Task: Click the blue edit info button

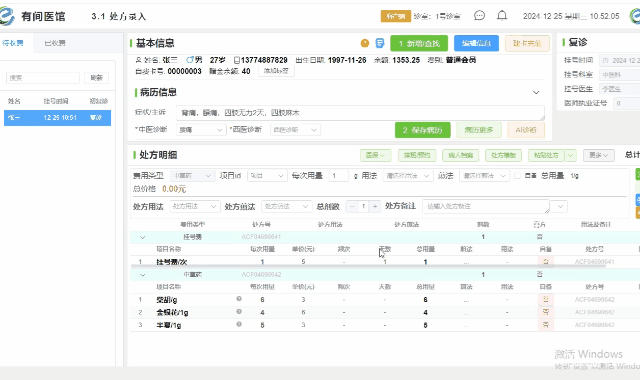Action: (x=476, y=43)
